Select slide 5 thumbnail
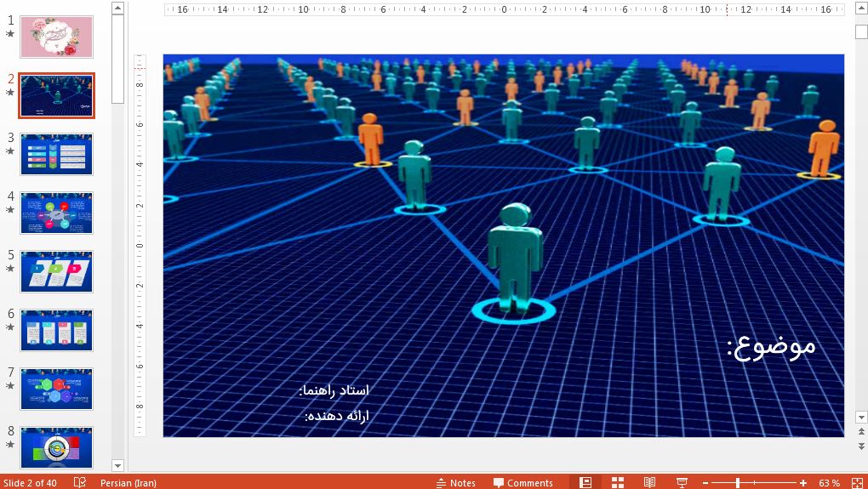This screenshot has width=868, height=489. coord(57,272)
